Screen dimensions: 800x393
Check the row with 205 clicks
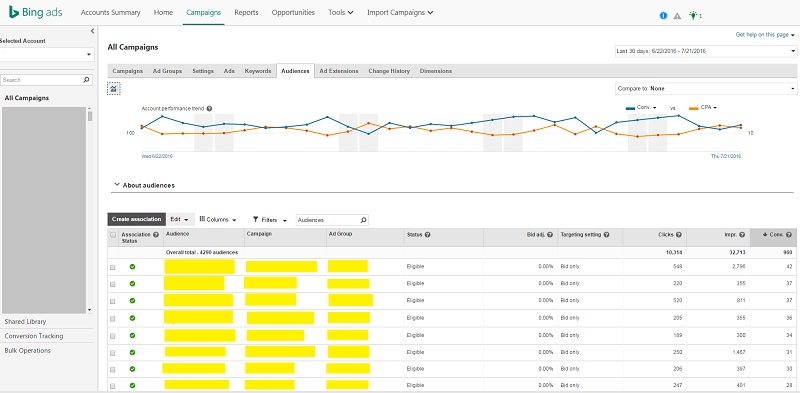point(113,318)
